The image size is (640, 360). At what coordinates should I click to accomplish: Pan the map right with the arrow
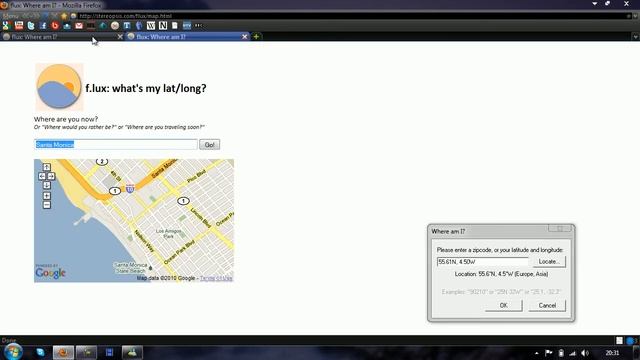(51, 176)
